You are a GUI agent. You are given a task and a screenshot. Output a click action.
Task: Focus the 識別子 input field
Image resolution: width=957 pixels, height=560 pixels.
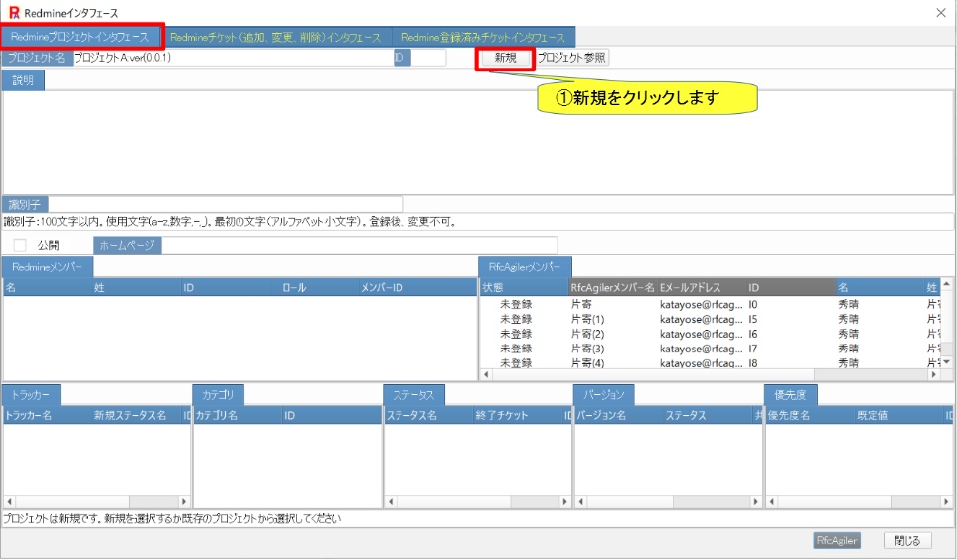[x=226, y=205]
